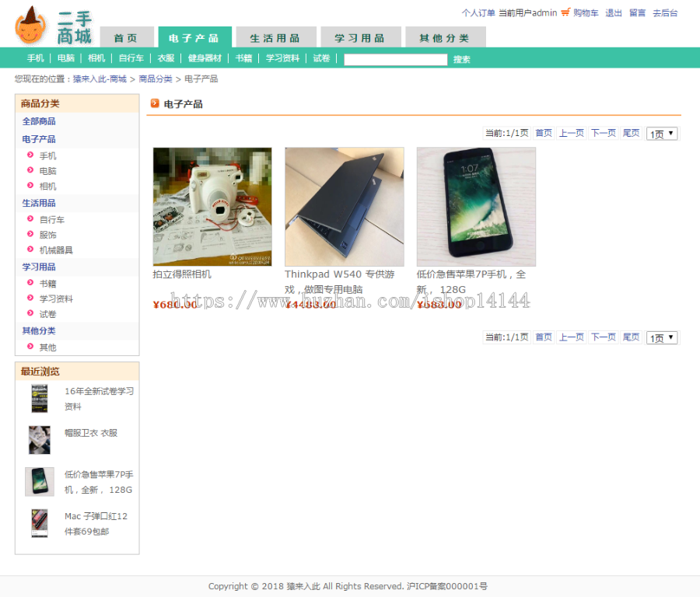Click 退出 to log out
Viewport: 700px width, 597px height.
coord(614,13)
